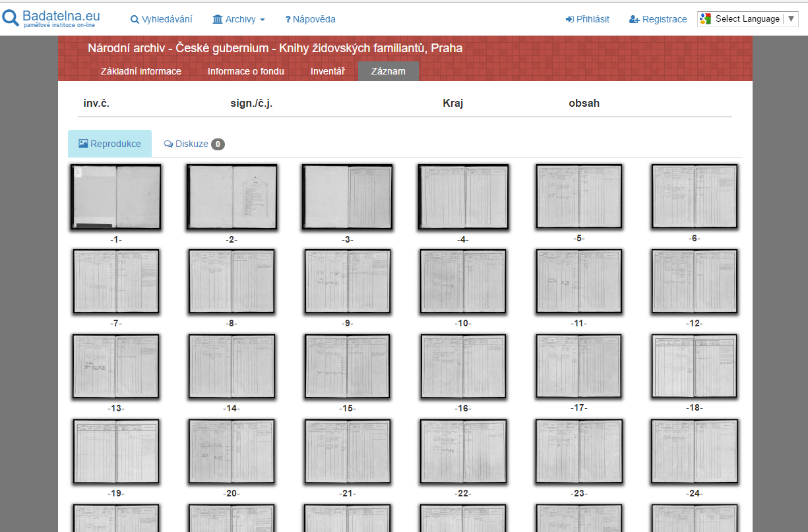Click the Google Translate icon
This screenshot has width=808, height=532.
click(706, 19)
